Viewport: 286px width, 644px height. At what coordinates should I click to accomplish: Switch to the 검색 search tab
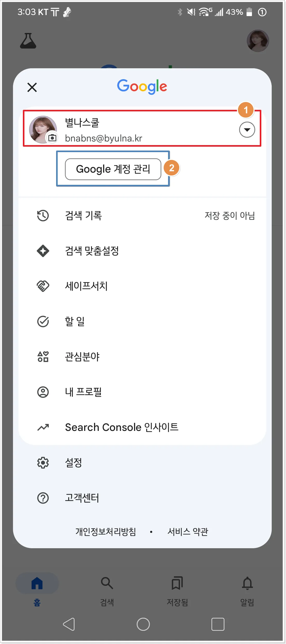pos(107,589)
